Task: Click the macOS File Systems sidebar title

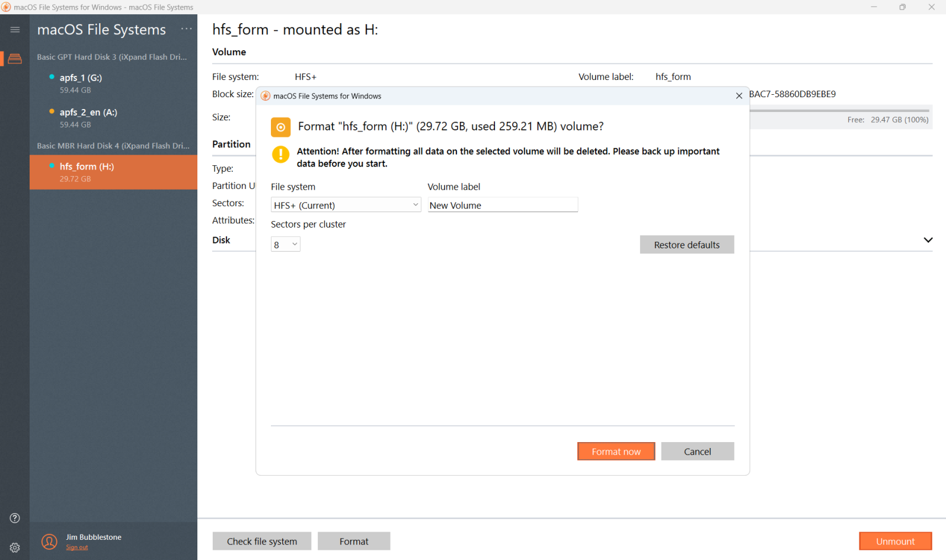Action: click(x=101, y=30)
